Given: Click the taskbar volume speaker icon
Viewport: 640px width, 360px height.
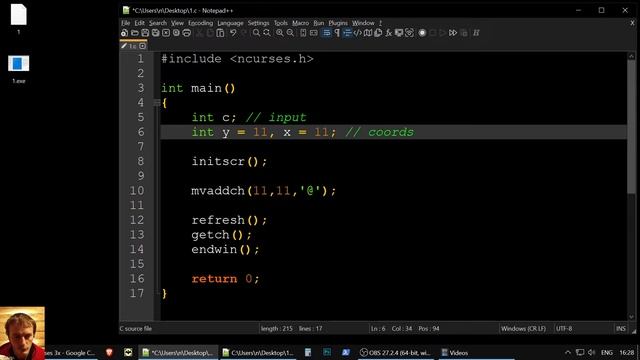Looking at the screenshot, I should 592,352.
